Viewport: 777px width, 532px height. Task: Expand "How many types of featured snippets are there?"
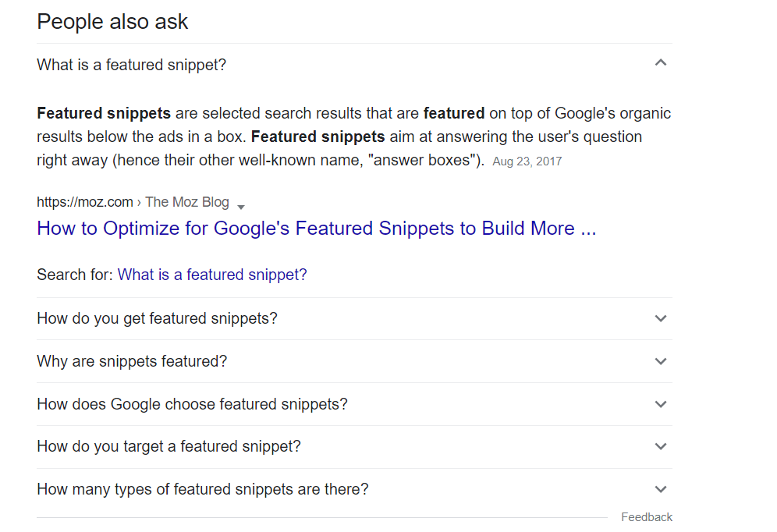[x=661, y=489]
